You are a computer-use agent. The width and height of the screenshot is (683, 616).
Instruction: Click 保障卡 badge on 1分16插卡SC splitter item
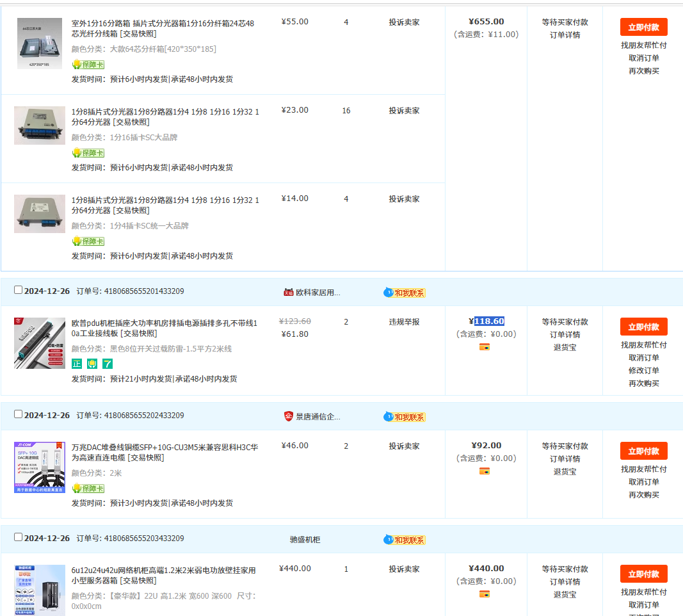[x=88, y=153]
